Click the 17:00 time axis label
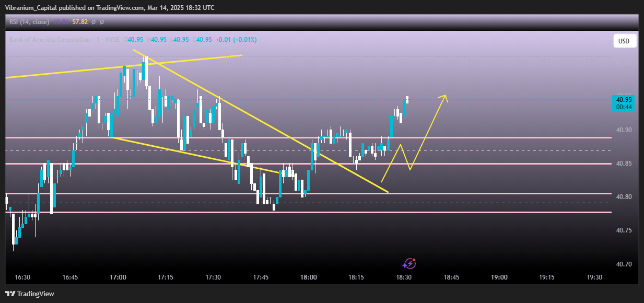 click(x=118, y=277)
